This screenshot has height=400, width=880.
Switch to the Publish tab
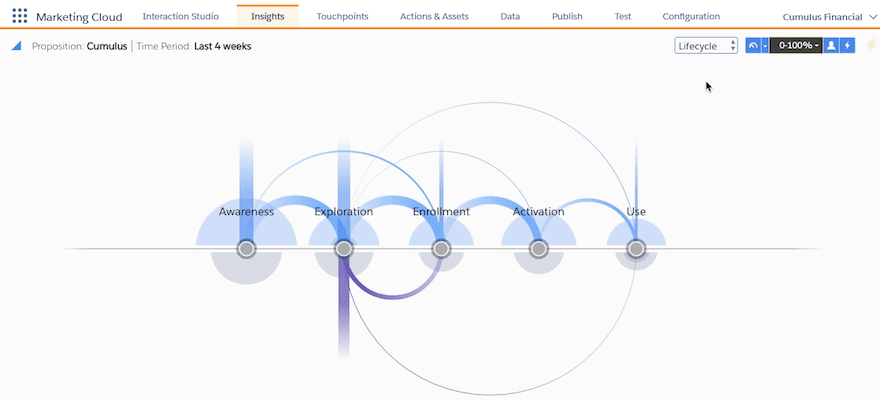pyautogui.click(x=567, y=16)
